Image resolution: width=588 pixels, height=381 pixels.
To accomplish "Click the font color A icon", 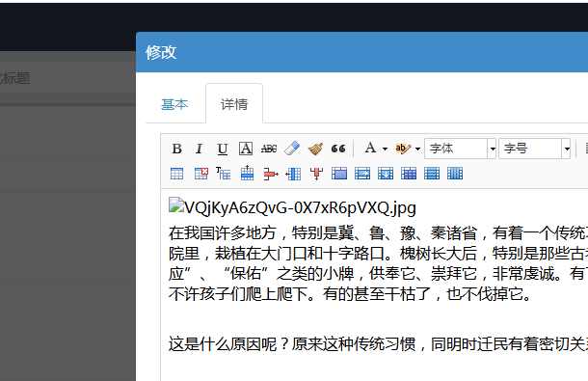I will (370, 148).
